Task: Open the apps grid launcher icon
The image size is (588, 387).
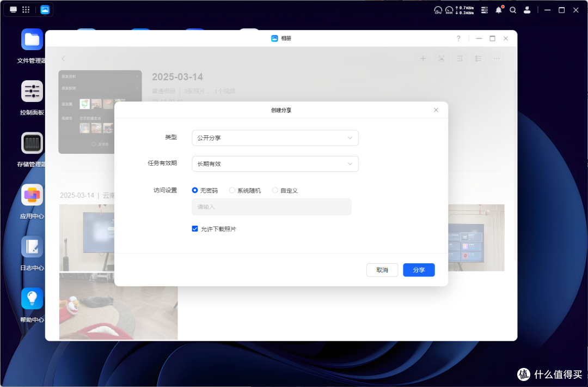Action: pyautogui.click(x=26, y=10)
